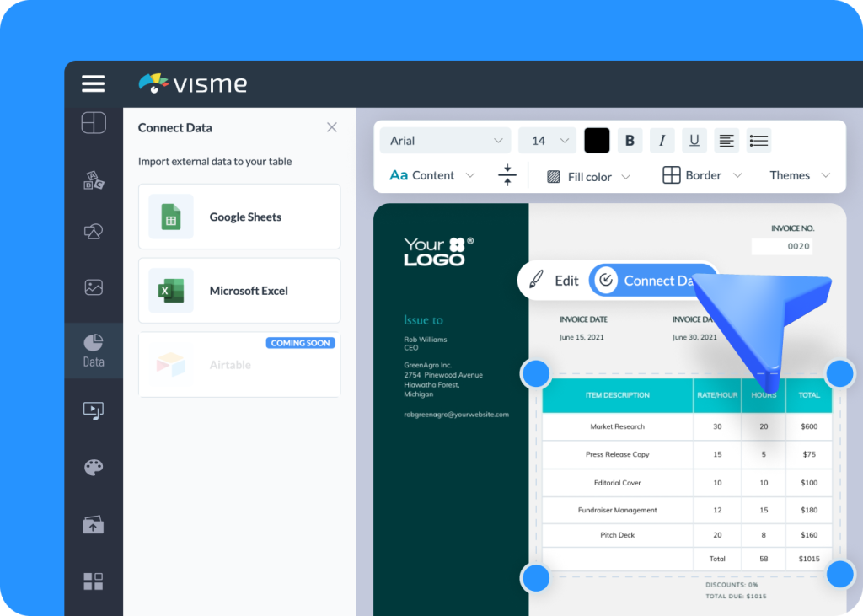863x616 pixels.
Task: Import data from Google Sheets
Action: [239, 217]
